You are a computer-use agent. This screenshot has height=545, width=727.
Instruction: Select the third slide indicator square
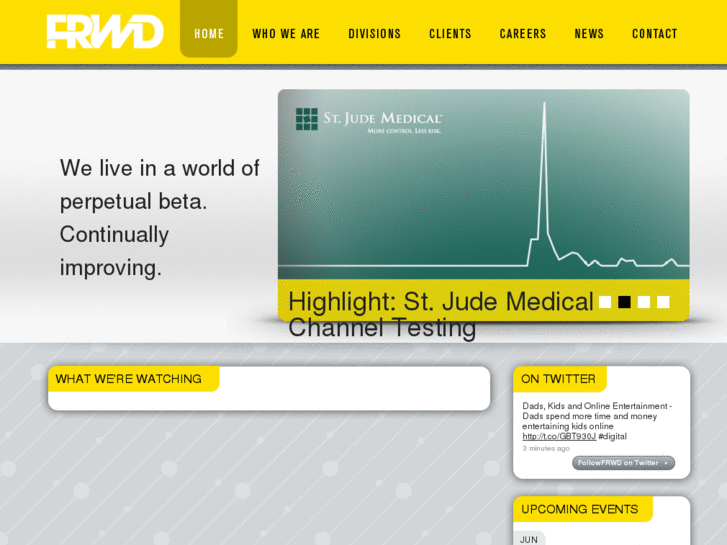click(x=644, y=302)
